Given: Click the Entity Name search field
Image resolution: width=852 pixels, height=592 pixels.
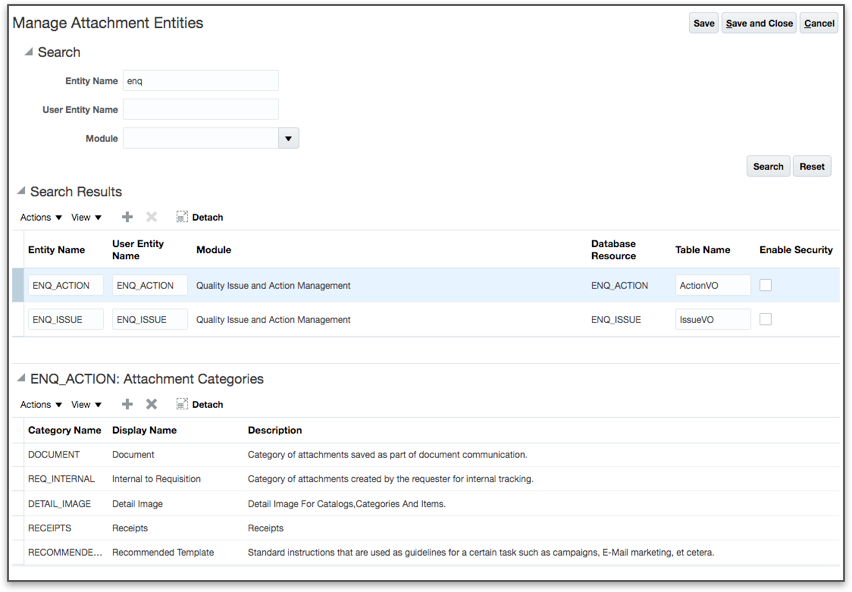Looking at the screenshot, I should click(x=200, y=81).
